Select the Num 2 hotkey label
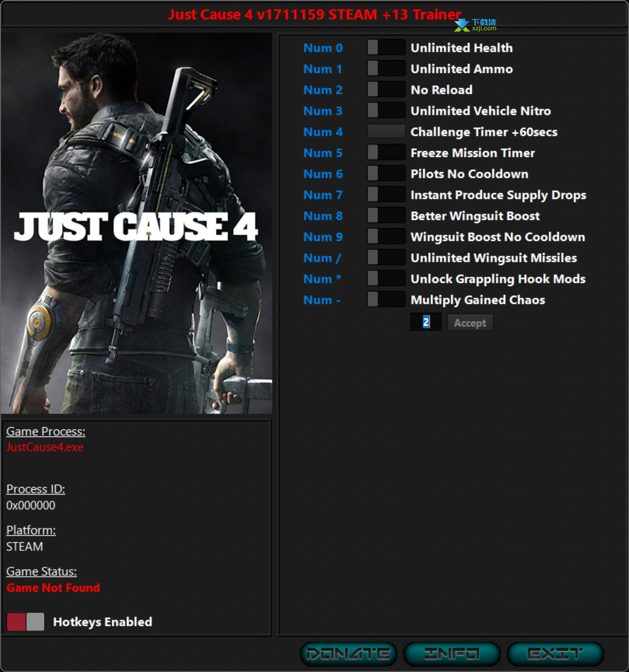This screenshot has width=629, height=672. coord(323,90)
